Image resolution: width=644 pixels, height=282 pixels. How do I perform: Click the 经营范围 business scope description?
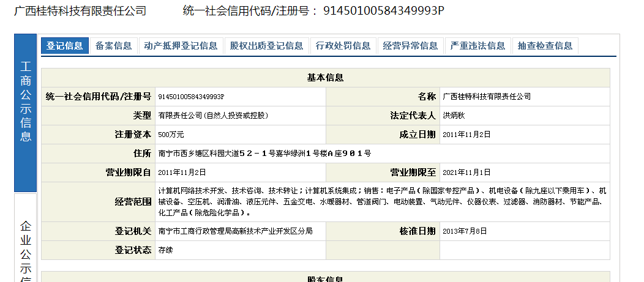coord(382,202)
